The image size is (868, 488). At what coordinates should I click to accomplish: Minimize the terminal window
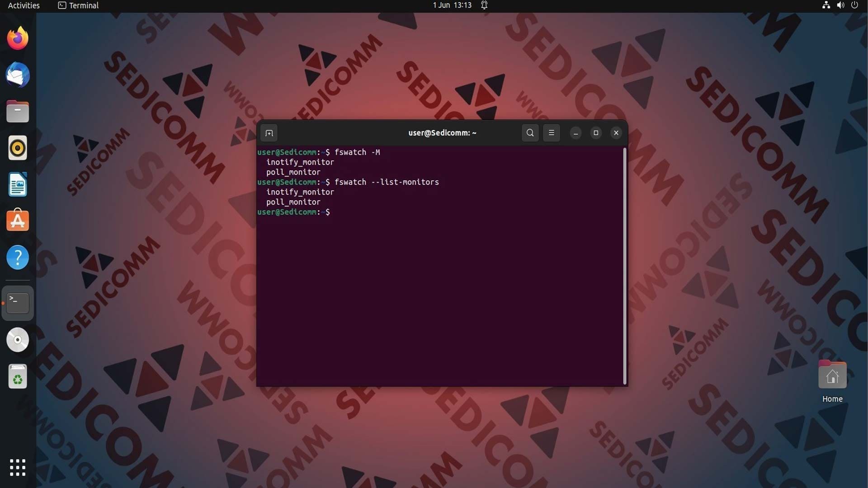pos(576,133)
